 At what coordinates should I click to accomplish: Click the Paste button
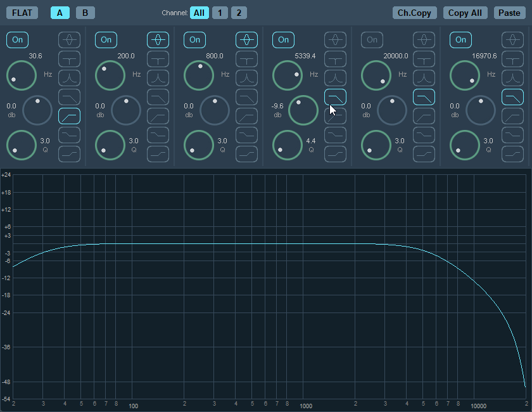pyautogui.click(x=509, y=13)
